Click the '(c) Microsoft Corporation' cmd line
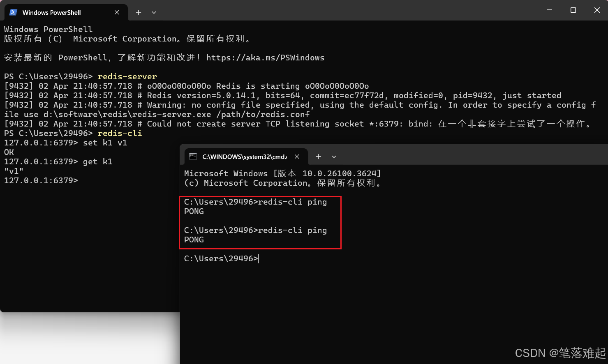Image resolution: width=608 pixels, height=364 pixels. [x=283, y=183]
